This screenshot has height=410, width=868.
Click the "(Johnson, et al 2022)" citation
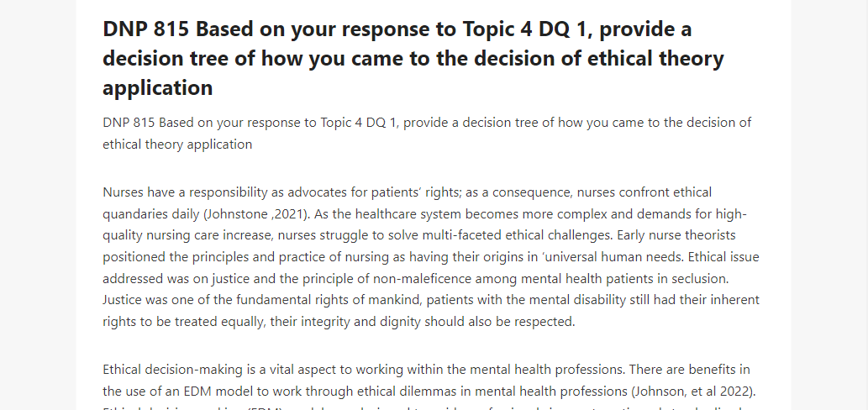(693, 392)
